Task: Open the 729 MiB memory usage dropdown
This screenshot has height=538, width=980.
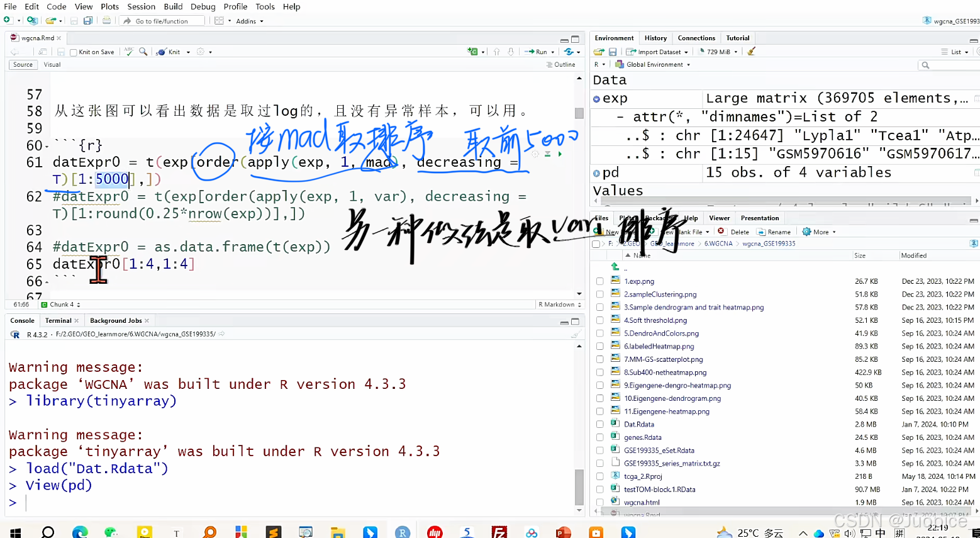Action: click(x=718, y=52)
